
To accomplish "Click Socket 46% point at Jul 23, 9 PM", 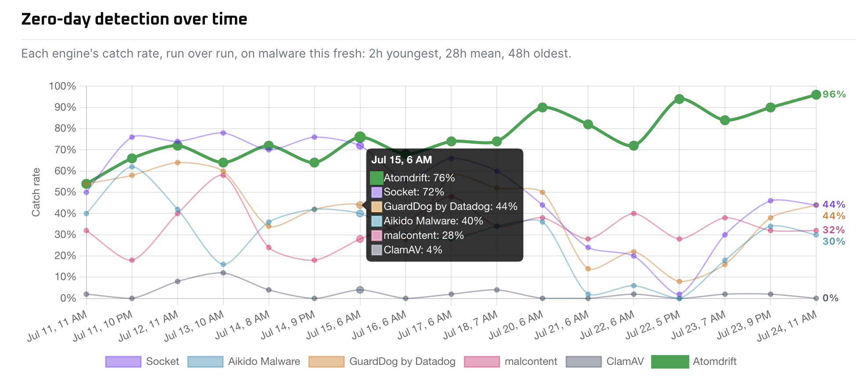I will [771, 201].
